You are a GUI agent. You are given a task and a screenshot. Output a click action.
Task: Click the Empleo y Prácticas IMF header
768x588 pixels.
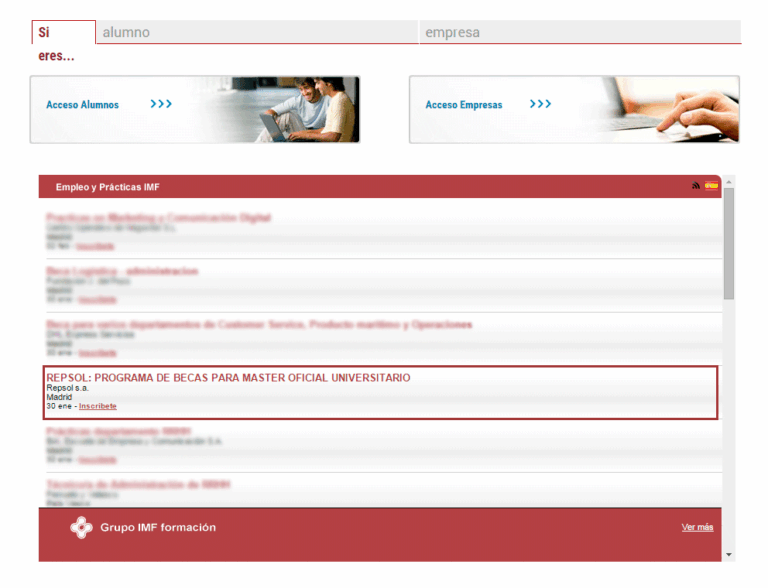pos(107,187)
